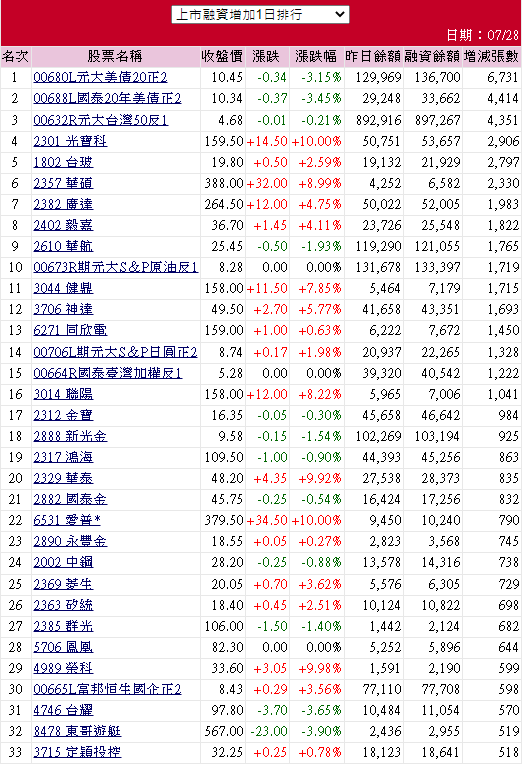Select the 3706 神達 link
Screen dimensions: 522x764
tap(63, 309)
